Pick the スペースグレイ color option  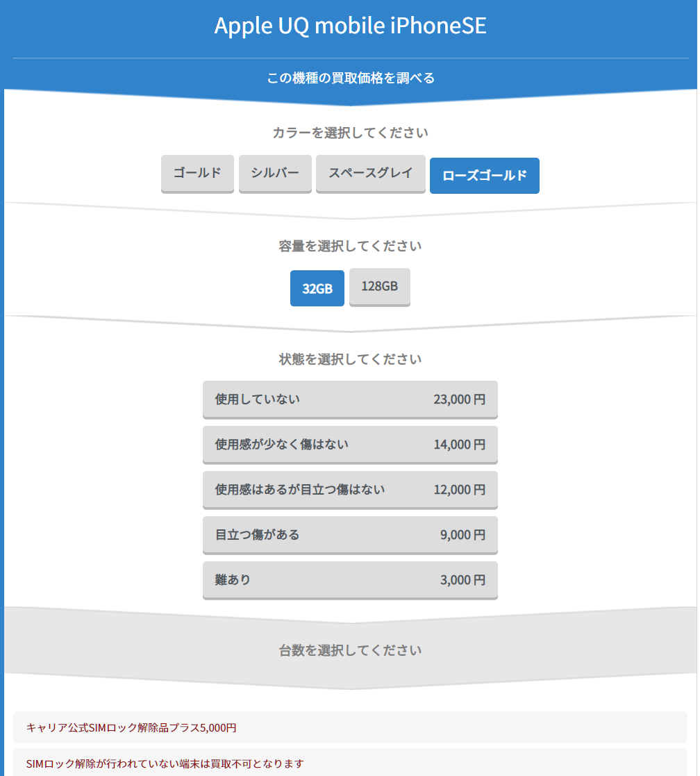(370, 174)
